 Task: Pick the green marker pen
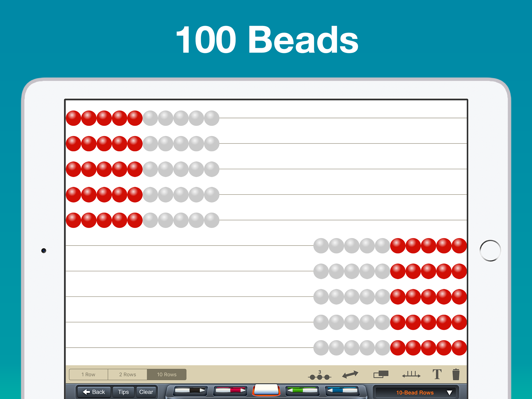point(302,391)
